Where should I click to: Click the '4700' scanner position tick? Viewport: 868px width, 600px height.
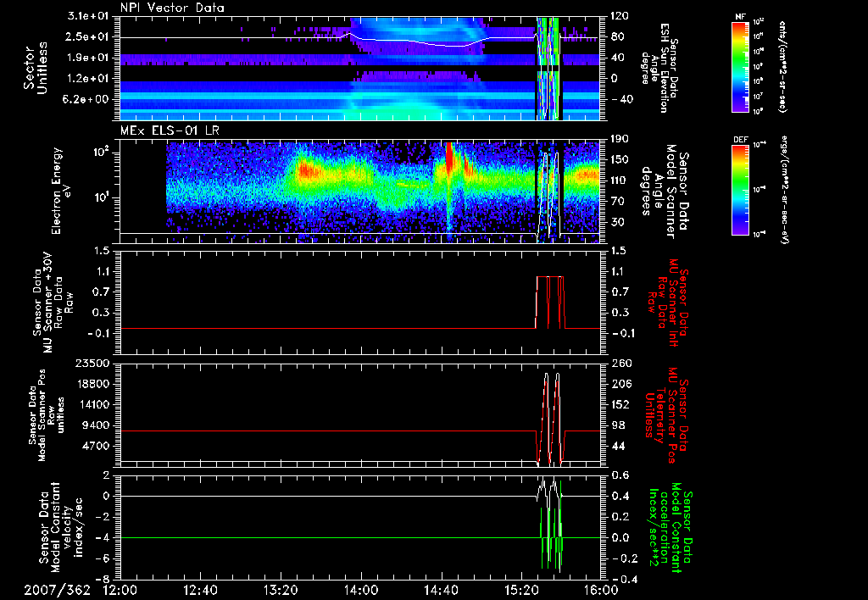(x=97, y=446)
